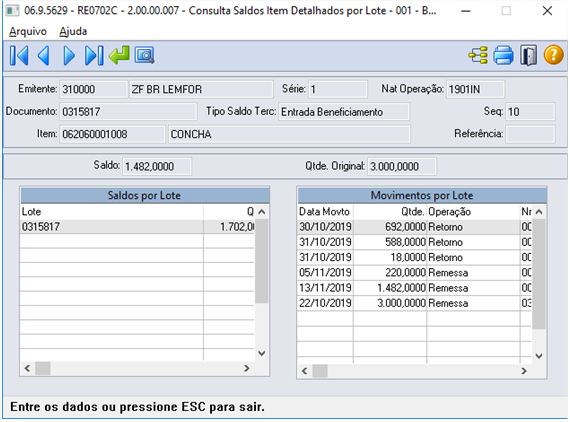
Task: Click the 1.702 quantity cell in Saldos por Lote
Action: coord(229,227)
